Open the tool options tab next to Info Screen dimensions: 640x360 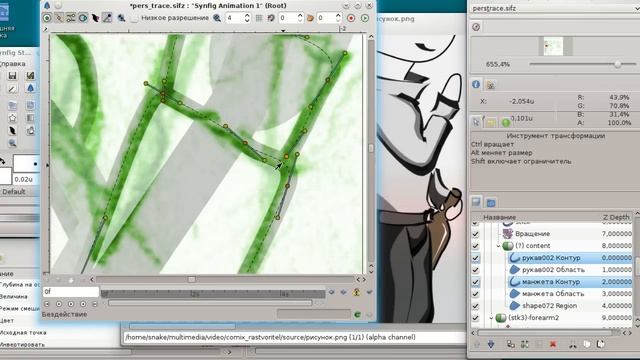click(491, 84)
